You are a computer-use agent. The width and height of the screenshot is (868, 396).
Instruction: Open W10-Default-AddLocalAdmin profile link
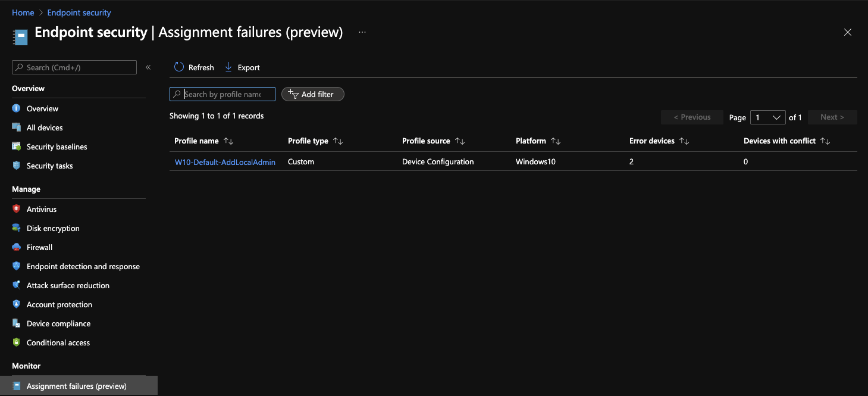tap(225, 161)
